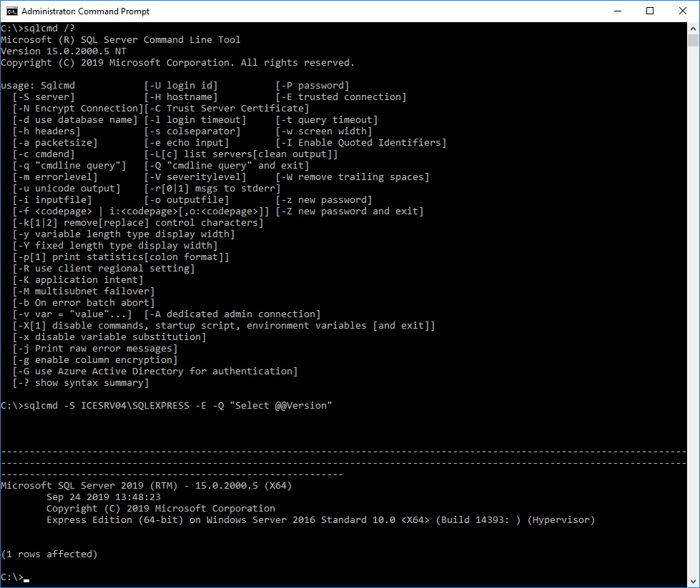The width and height of the screenshot is (700, 588).
Task: Click the "cmdline query" option without "and exit"
Action: coord(69,166)
